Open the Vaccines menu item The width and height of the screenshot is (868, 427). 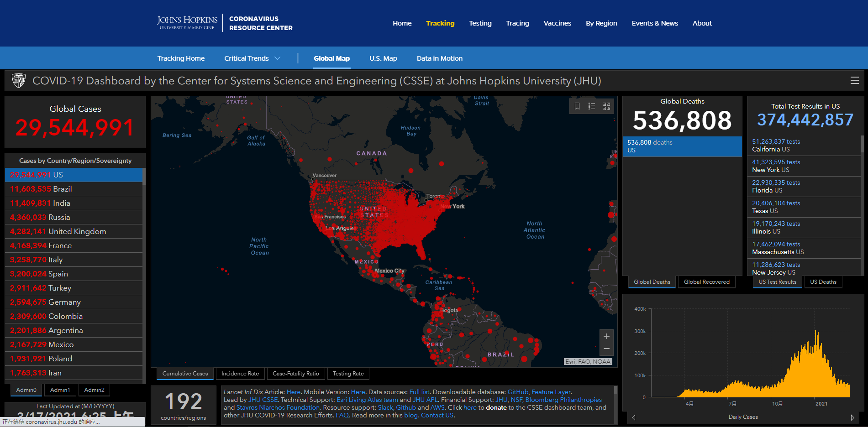(557, 23)
